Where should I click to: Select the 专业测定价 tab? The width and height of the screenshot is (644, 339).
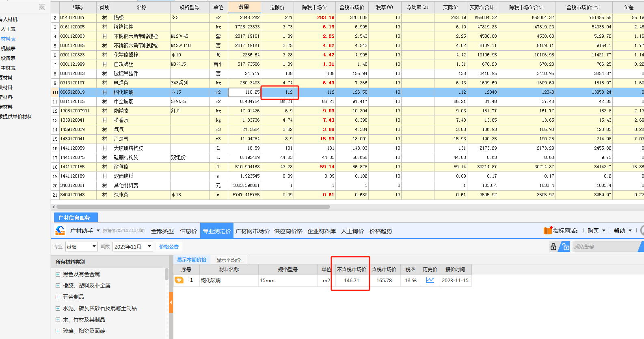pyautogui.click(x=217, y=231)
